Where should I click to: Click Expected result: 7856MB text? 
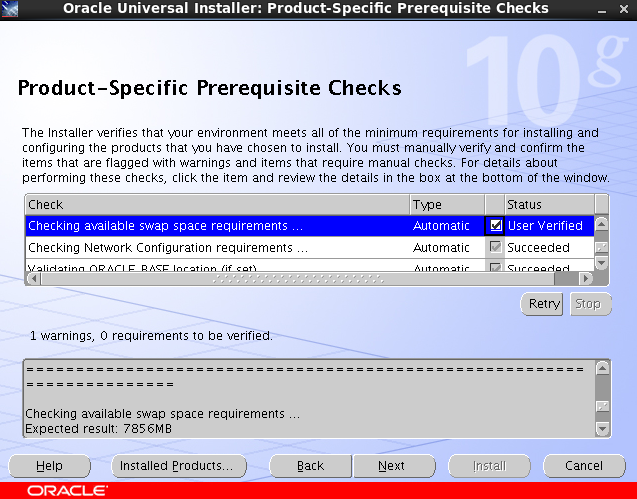point(99,429)
